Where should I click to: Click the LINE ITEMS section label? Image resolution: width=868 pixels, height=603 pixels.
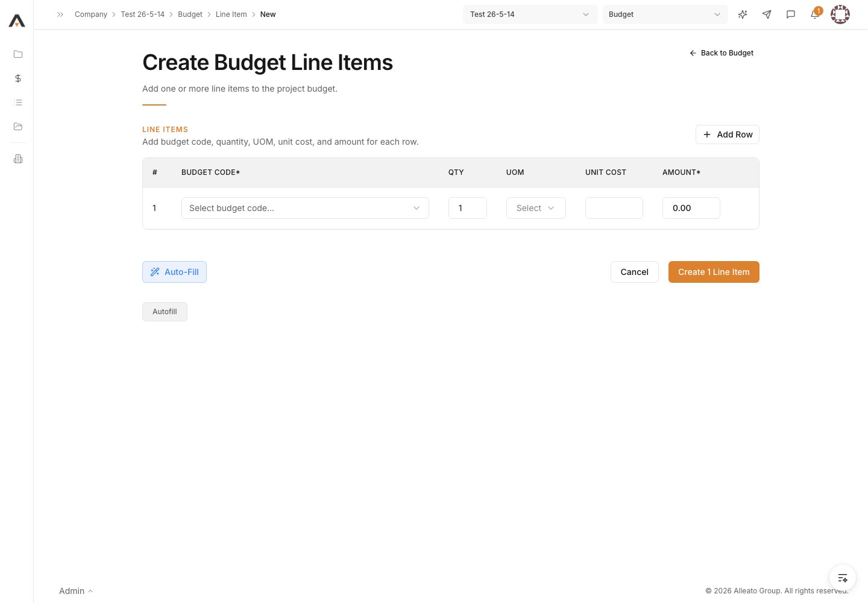coord(165,130)
